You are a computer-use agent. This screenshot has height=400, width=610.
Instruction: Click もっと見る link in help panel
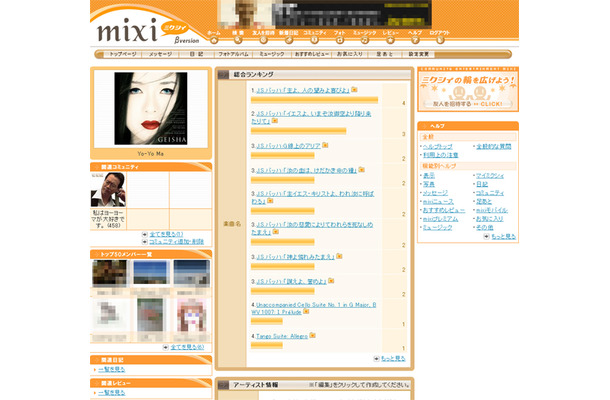(x=503, y=236)
